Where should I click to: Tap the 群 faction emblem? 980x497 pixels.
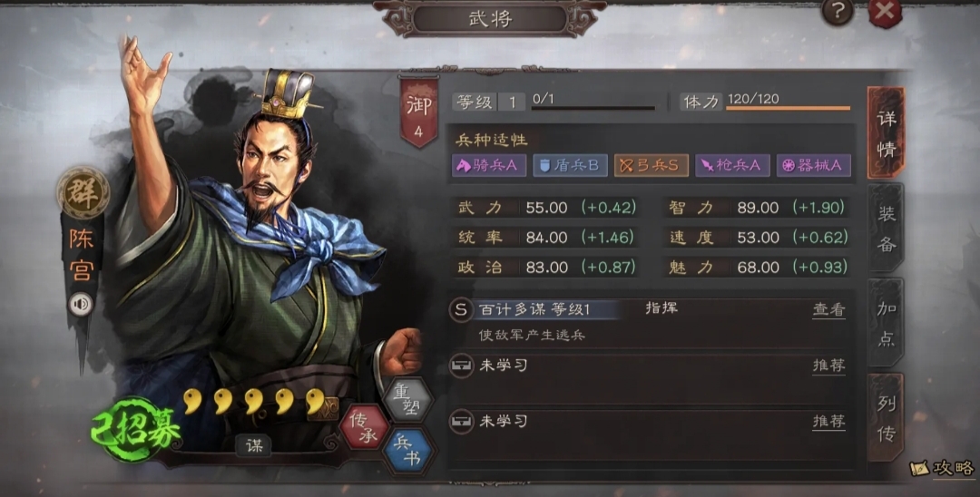[83, 192]
